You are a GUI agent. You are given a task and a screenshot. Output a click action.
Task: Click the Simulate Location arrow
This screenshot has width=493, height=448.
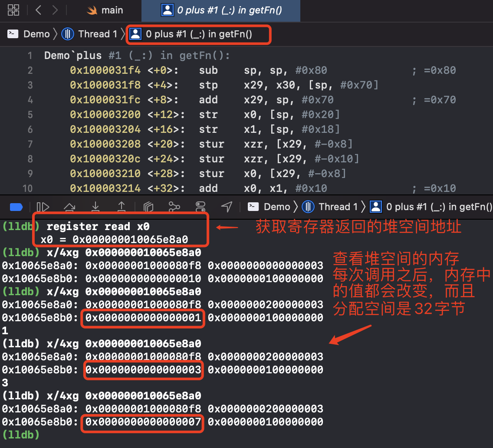(x=227, y=207)
